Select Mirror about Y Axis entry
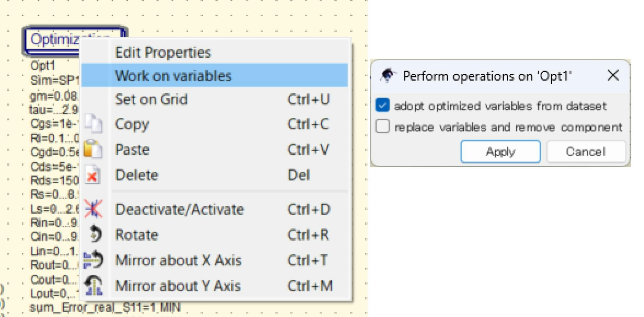Screen dimensions: 644x317 click(178, 286)
